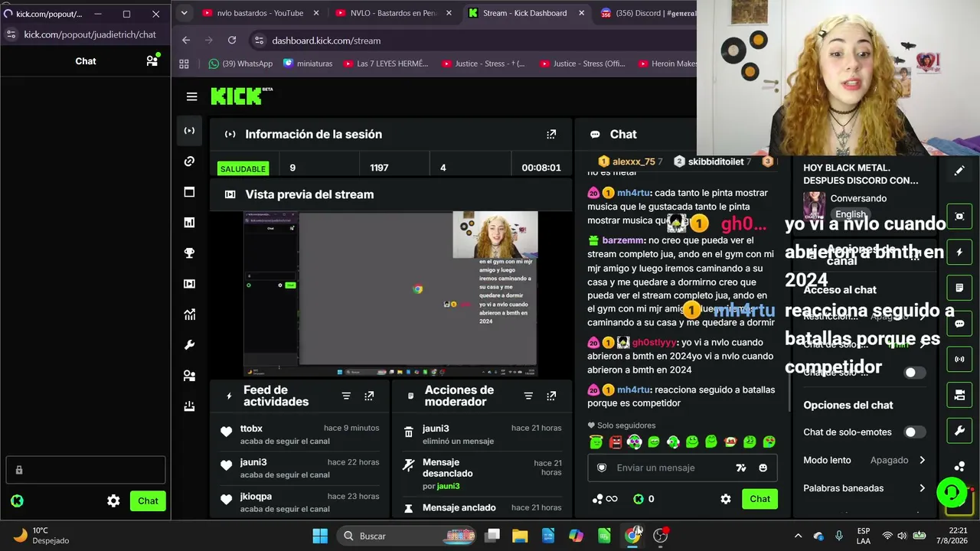Image resolution: width=980 pixels, height=551 pixels.
Task: Reload the dashboard.kick.com page
Action: click(232, 40)
